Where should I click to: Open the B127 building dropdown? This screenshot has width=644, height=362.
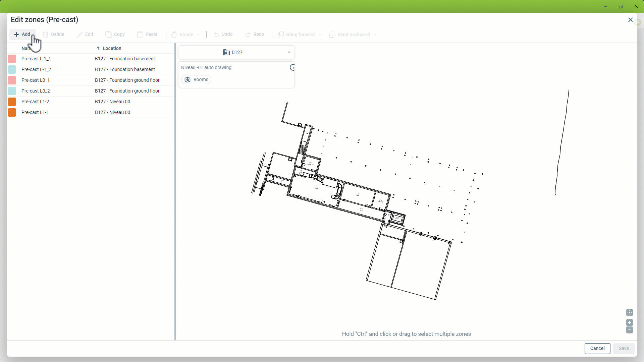(x=236, y=52)
